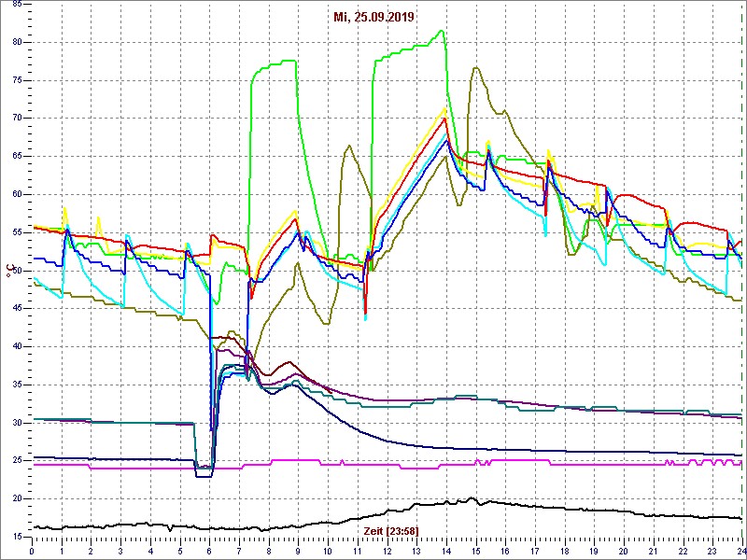Click hour 1 on the time axis

click(62, 552)
